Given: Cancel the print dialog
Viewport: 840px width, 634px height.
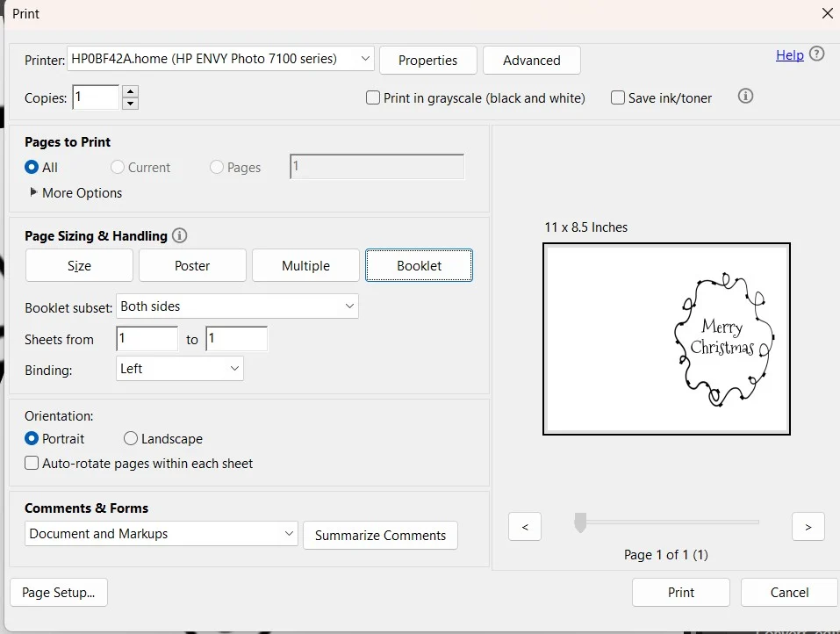Looking at the screenshot, I should pyautogui.click(x=789, y=592).
